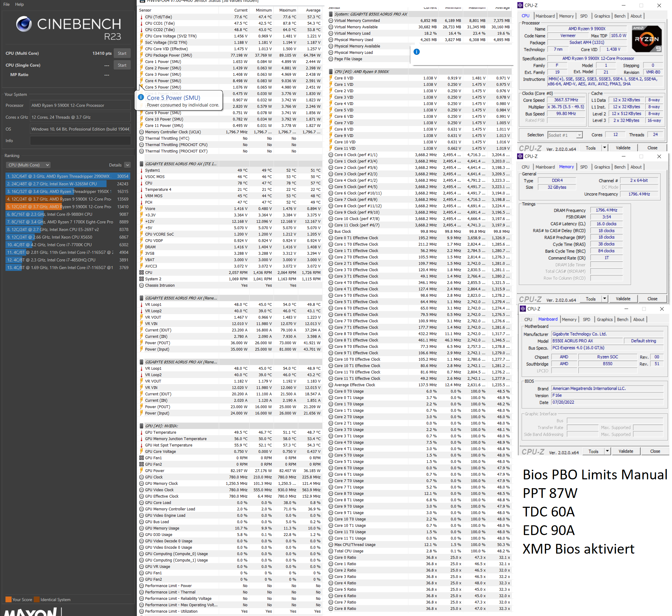This screenshot has width=672, height=616.
Task: Click the empty Info text field in Cinebench
Action: pyautogui.click(x=80, y=141)
